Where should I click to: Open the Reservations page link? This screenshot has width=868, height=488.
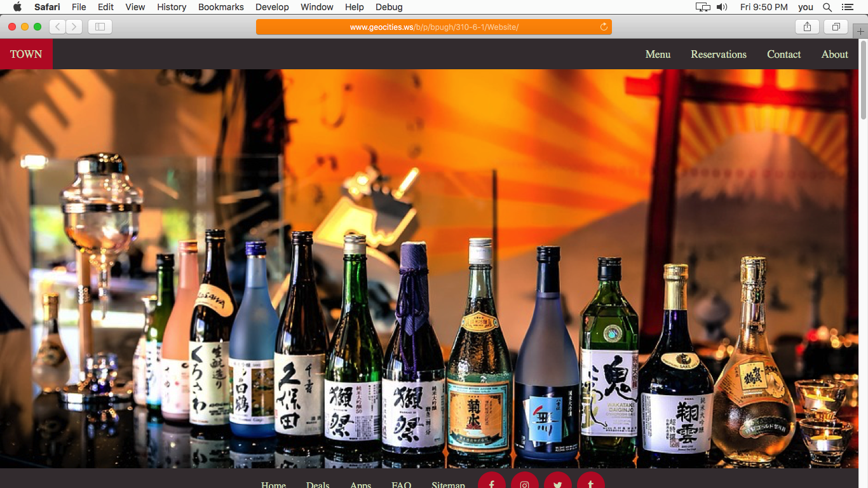[719, 54]
